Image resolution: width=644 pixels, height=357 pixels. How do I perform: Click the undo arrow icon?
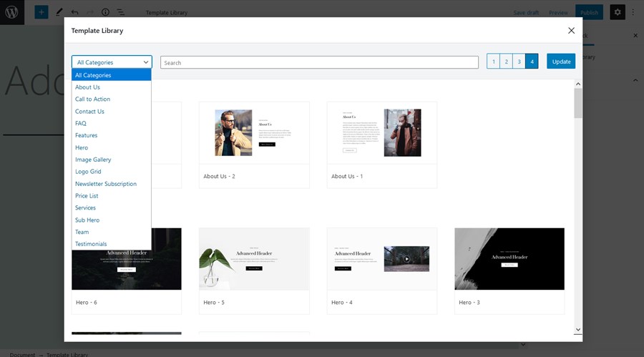pyautogui.click(x=74, y=12)
